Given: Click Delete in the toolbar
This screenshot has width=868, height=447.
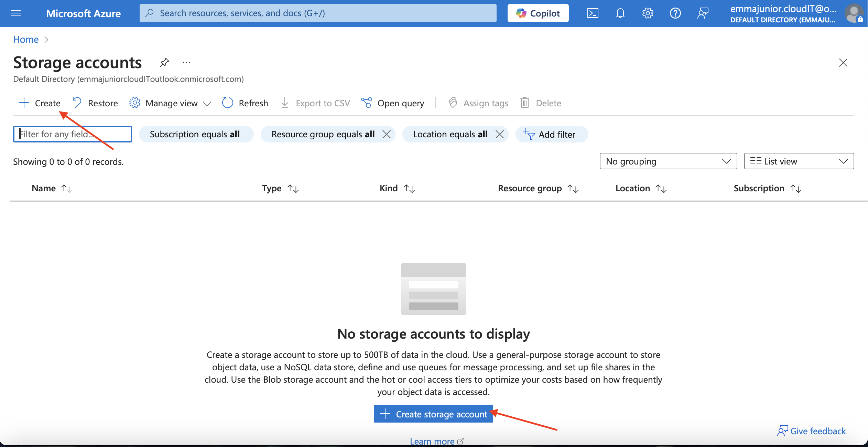Looking at the screenshot, I should pyautogui.click(x=541, y=103).
